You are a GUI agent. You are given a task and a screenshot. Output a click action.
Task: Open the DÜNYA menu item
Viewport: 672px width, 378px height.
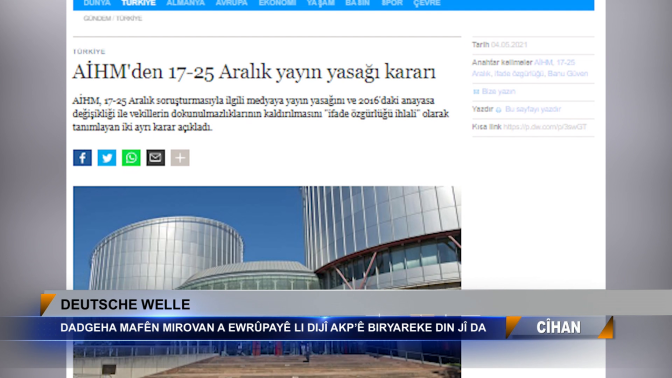point(97,3)
